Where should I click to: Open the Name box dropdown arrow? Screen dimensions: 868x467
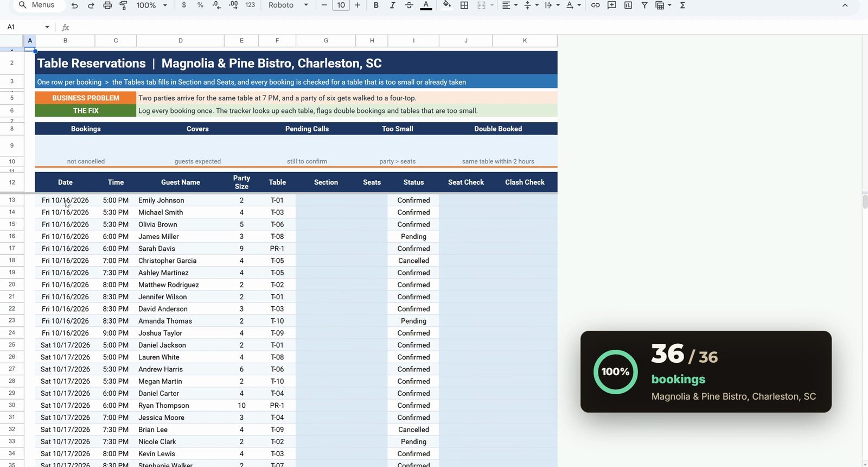tap(47, 27)
